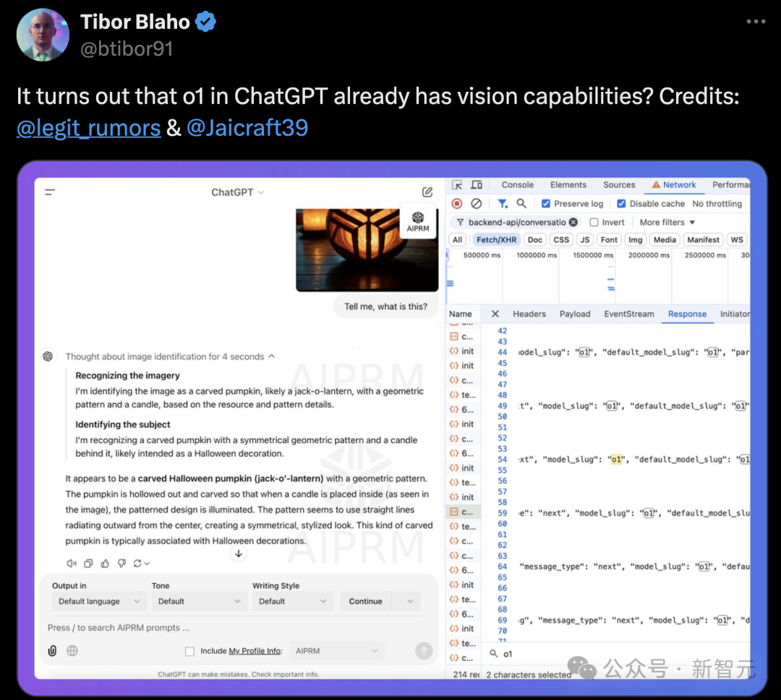Open the AIPRM profile dropdown
The width and height of the screenshot is (781, 700).
[337, 651]
